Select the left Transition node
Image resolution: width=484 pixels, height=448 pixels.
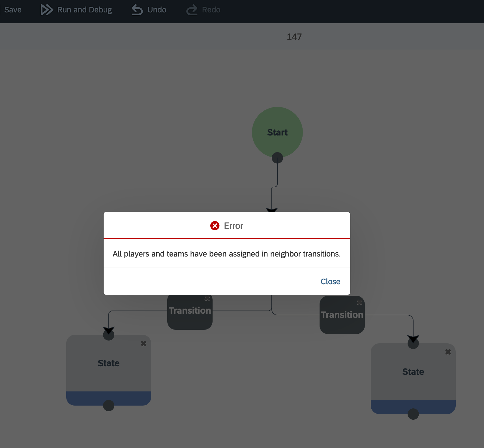click(190, 311)
